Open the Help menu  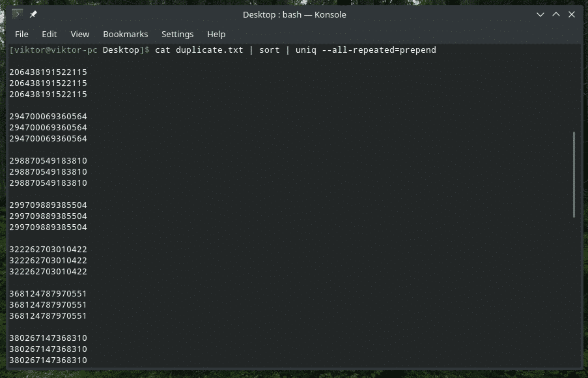tap(216, 34)
